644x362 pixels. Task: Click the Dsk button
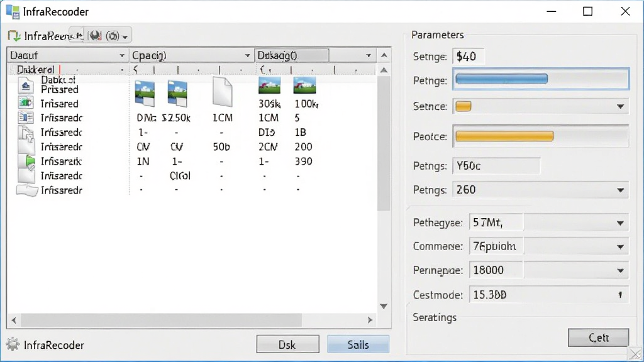[287, 344]
